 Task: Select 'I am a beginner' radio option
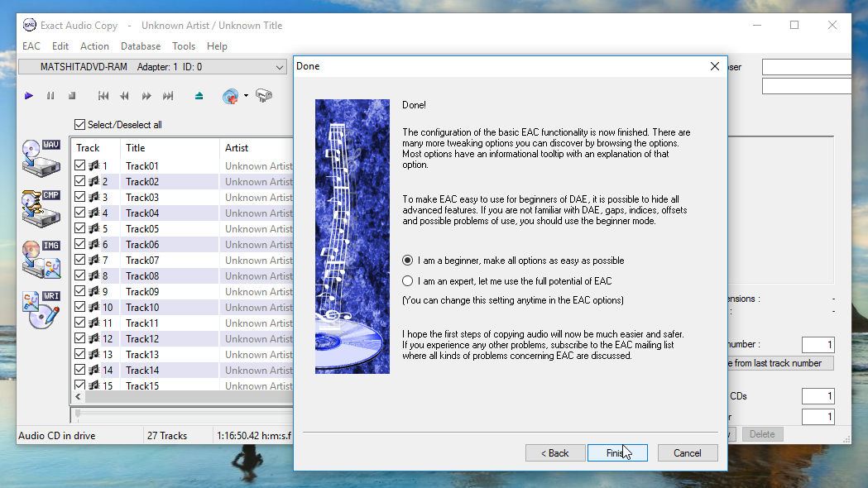[408, 260]
